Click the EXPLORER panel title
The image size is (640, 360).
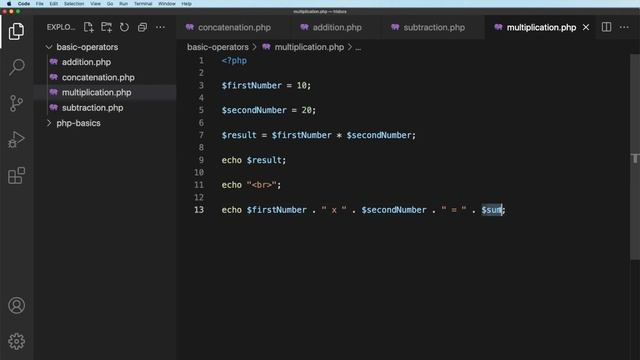(x=61, y=27)
